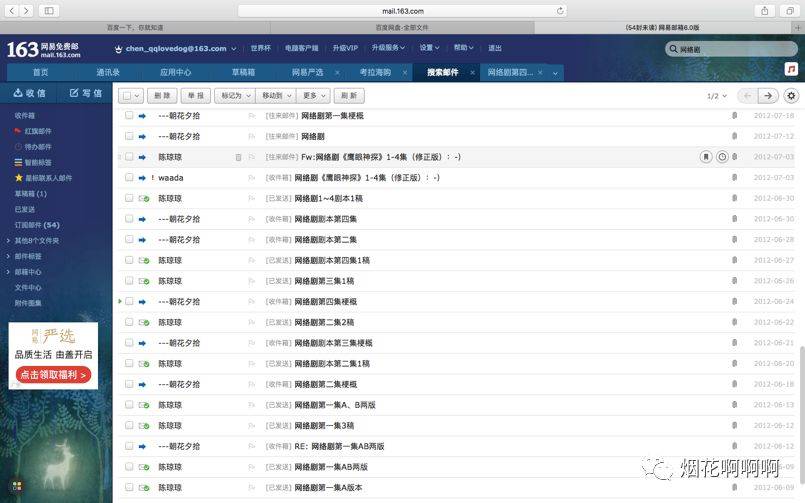Click 收信 to receive mail
The height and width of the screenshot is (503, 805).
[x=30, y=93]
